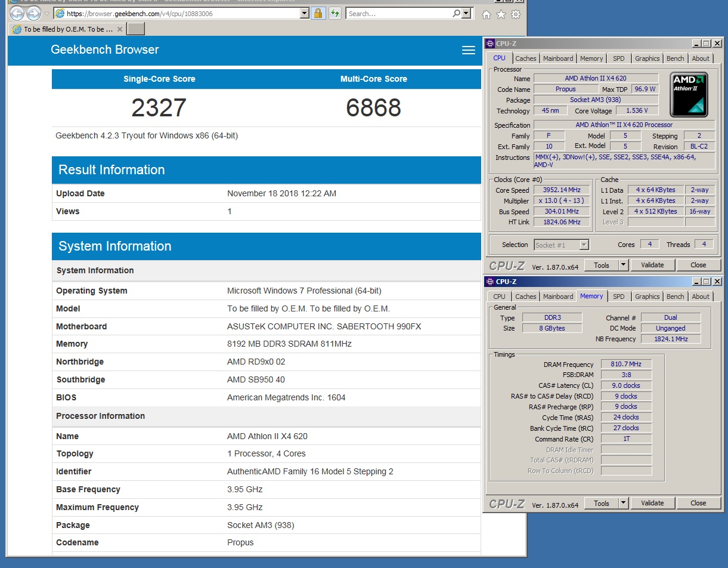Image resolution: width=728 pixels, height=568 pixels.
Task: Refresh the page with green arrows icon
Action: (334, 13)
